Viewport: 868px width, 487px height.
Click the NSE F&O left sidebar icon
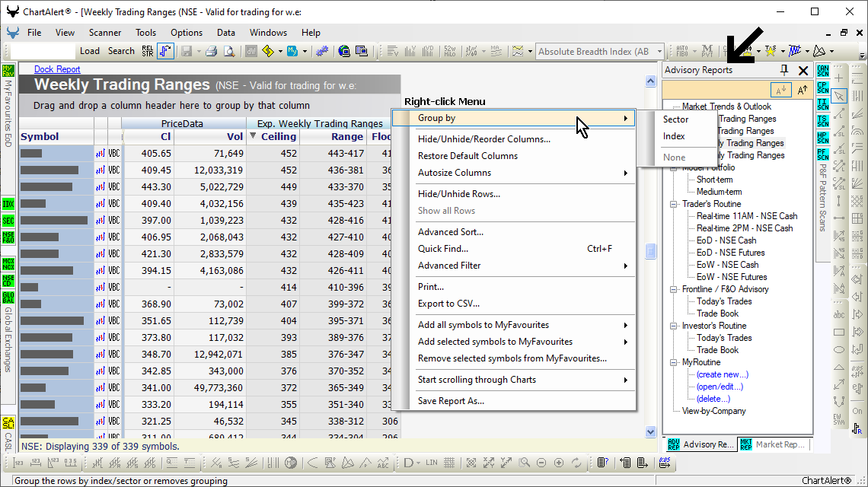tap(8, 237)
